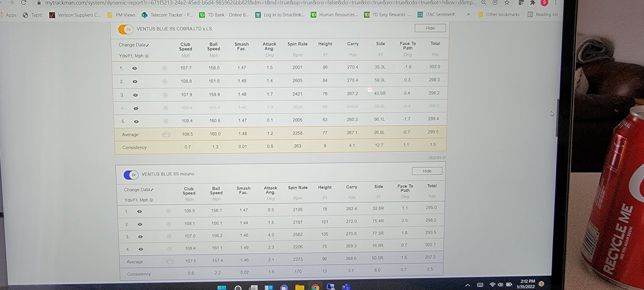
Task: Open the Chrome three-dot menu
Action: 555,2
